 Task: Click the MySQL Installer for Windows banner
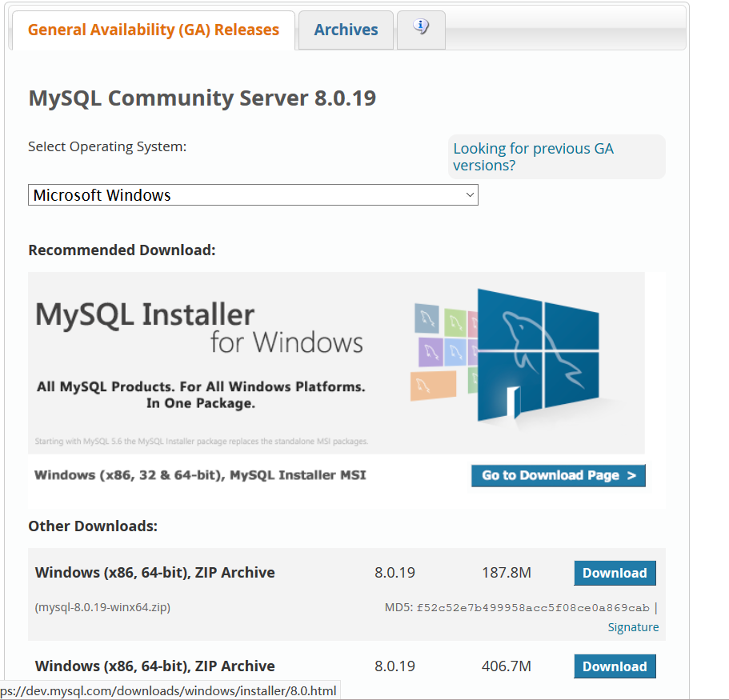point(336,362)
